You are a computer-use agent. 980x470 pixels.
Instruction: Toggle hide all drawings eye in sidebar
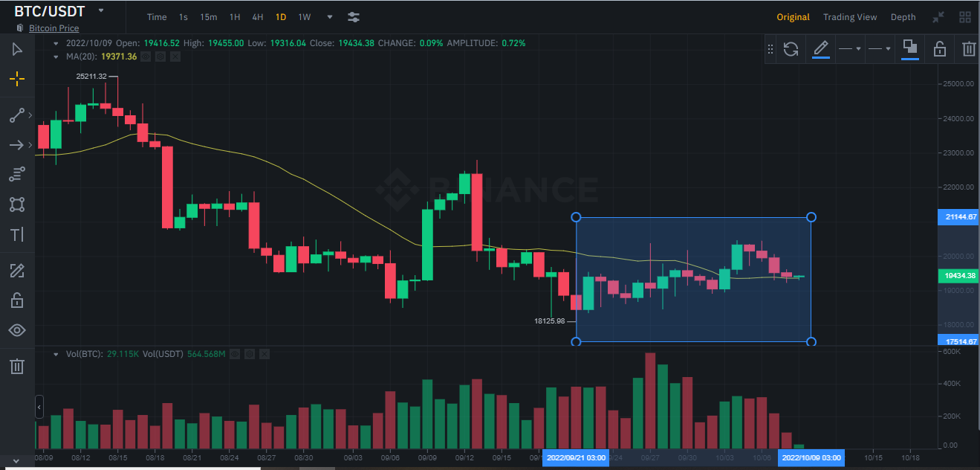pyautogui.click(x=17, y=330)
